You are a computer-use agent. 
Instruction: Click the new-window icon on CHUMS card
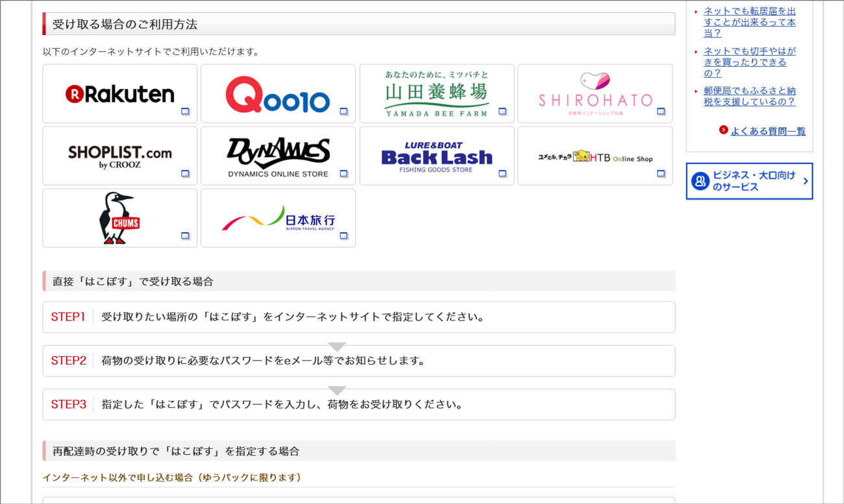(x=185, y=236)
